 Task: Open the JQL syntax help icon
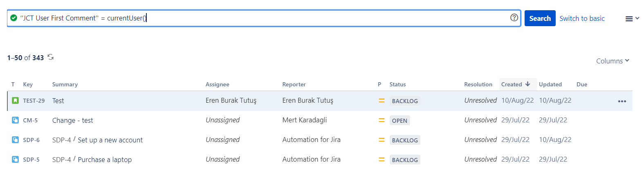[x=514, y=18]
